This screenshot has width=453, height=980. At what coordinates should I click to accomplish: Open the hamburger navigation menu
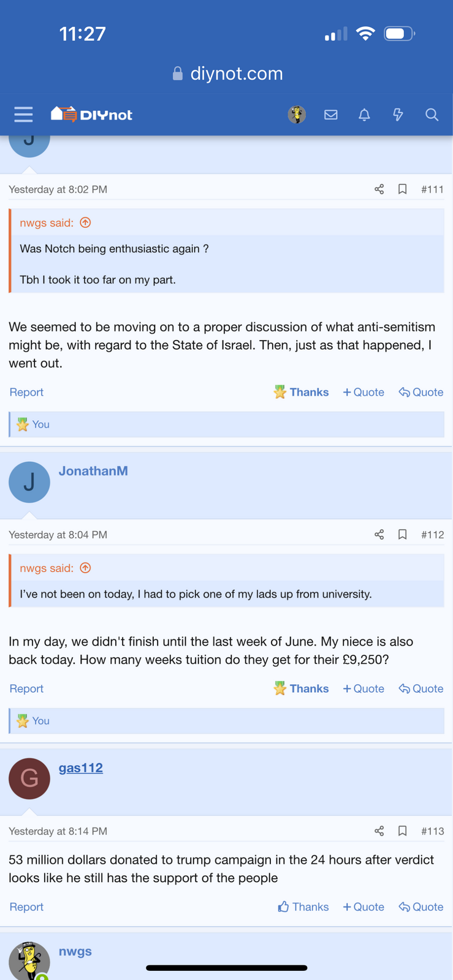point(23,115)
